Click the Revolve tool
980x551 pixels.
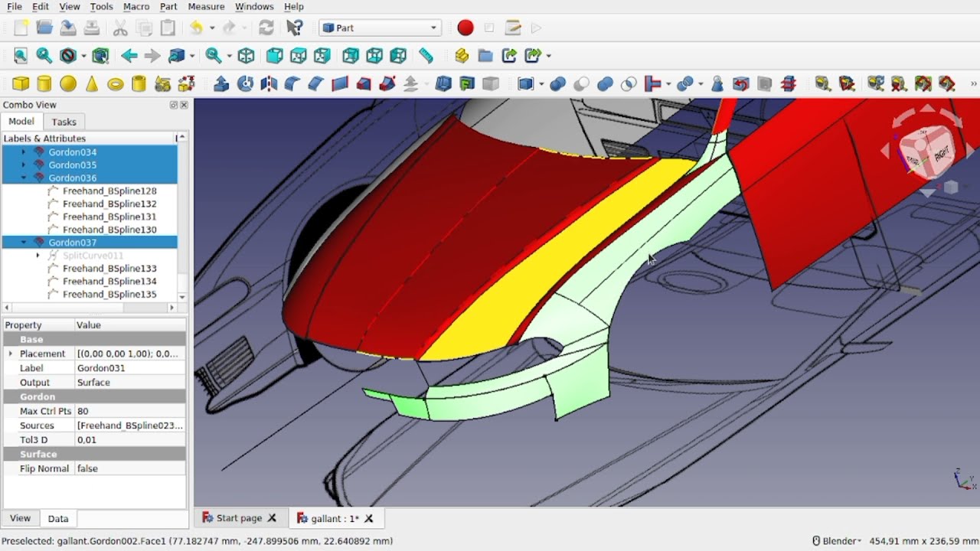pos(245,83)
